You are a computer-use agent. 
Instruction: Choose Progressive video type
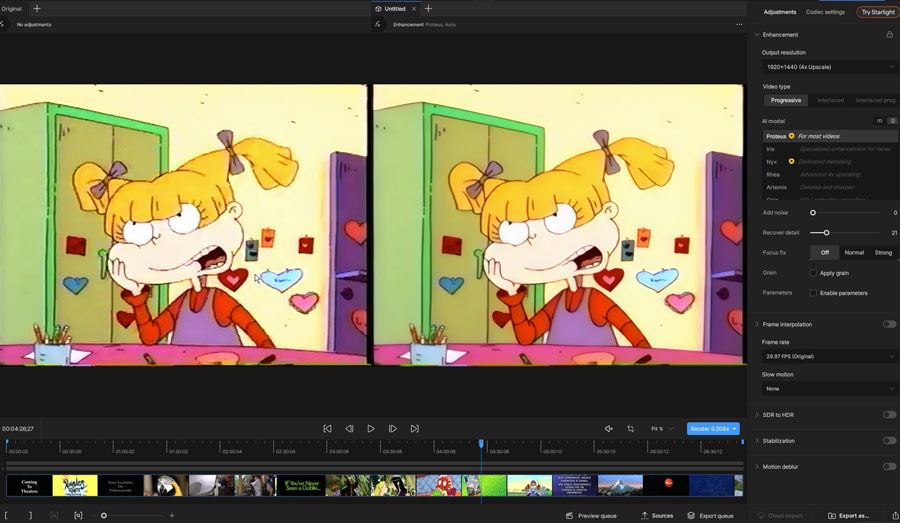click(x=786, y=100)
